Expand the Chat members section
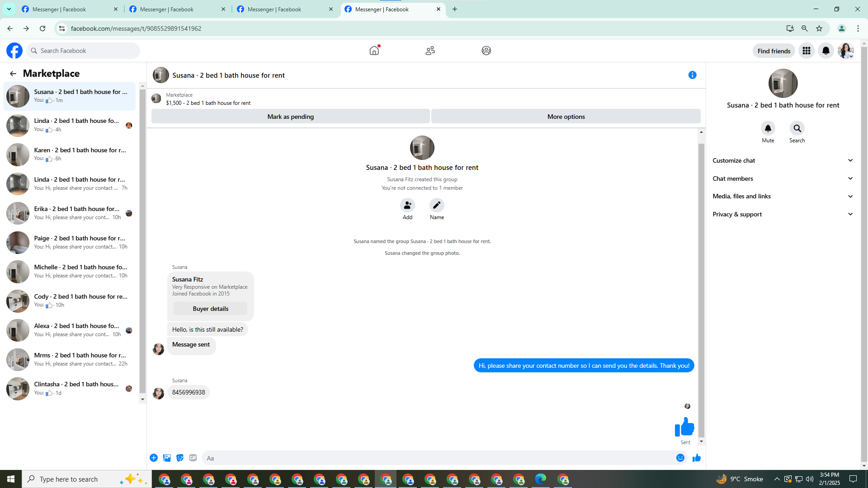This screenshot has width=868, height=488. click(783, 178)
